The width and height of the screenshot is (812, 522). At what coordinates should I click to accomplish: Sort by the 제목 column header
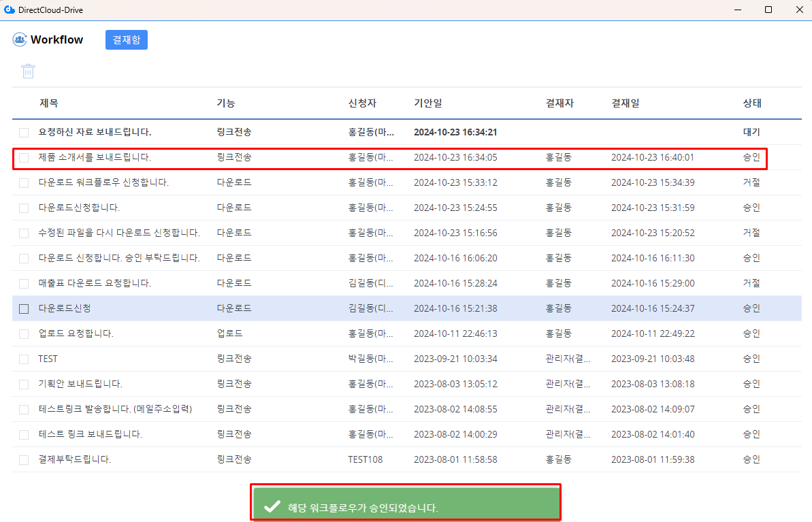tap(49, 103)
